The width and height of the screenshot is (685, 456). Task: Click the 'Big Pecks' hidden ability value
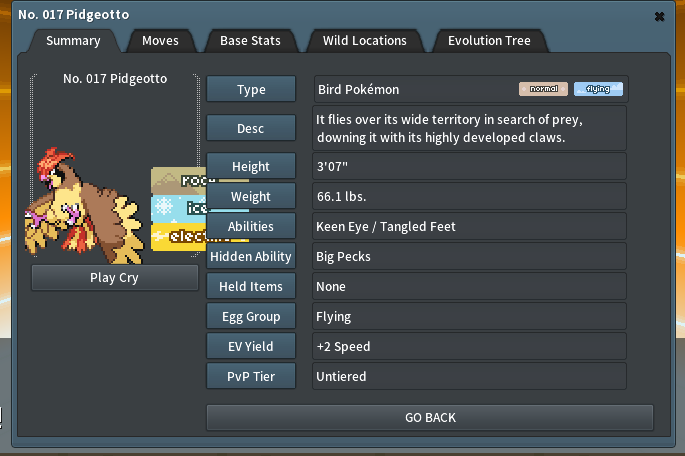coord(343,256)
